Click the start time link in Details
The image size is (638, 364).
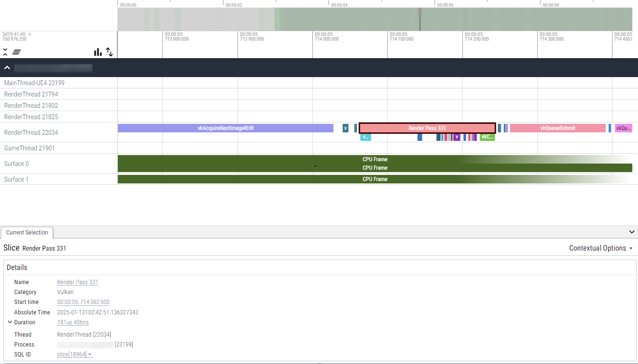(x=83, y=302)
